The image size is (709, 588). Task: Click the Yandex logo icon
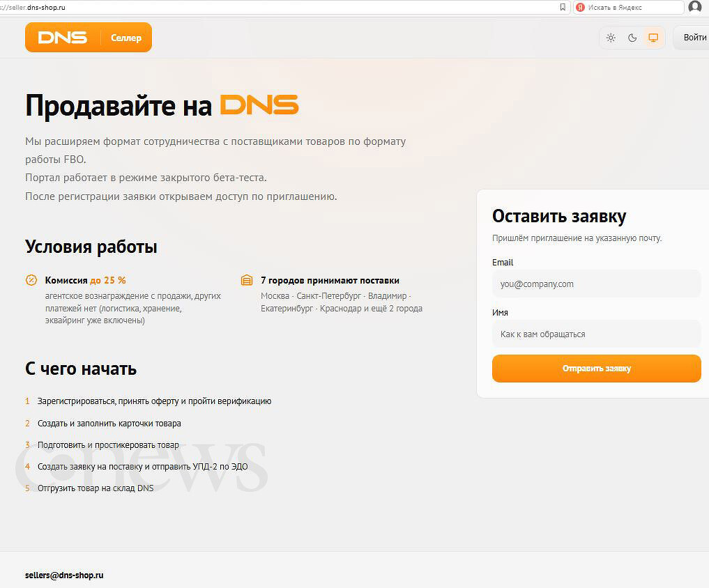coord(581,7)
